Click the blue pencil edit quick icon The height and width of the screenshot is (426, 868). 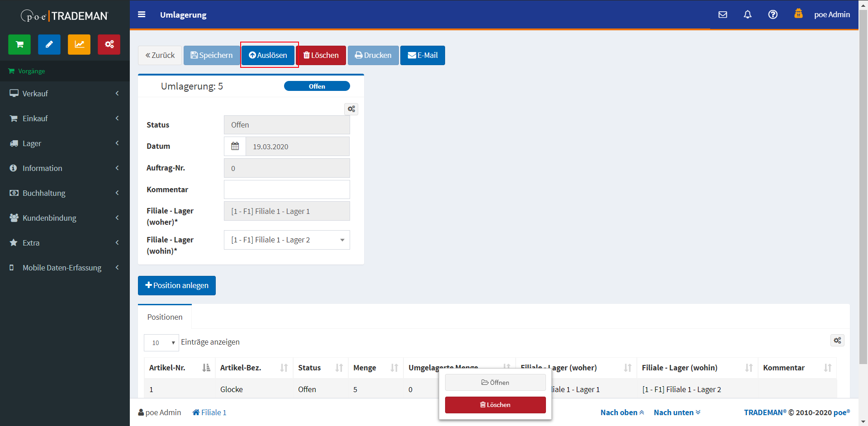click(49, 44)
